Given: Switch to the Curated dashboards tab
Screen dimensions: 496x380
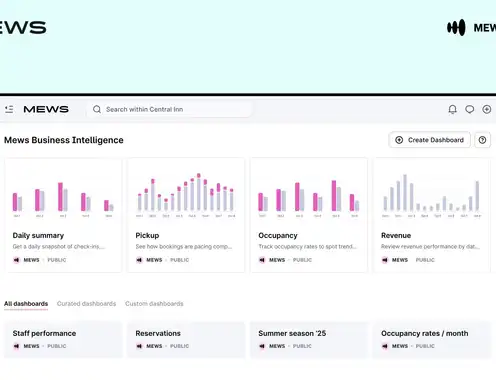Looking at the screenshot, I should [86, 304].
